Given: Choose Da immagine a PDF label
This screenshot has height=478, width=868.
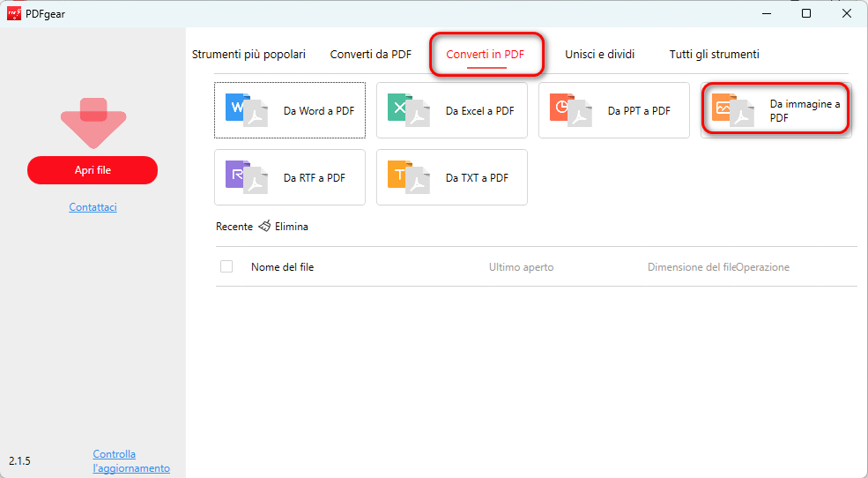Looking at the screenshot, I should (805, 111).
